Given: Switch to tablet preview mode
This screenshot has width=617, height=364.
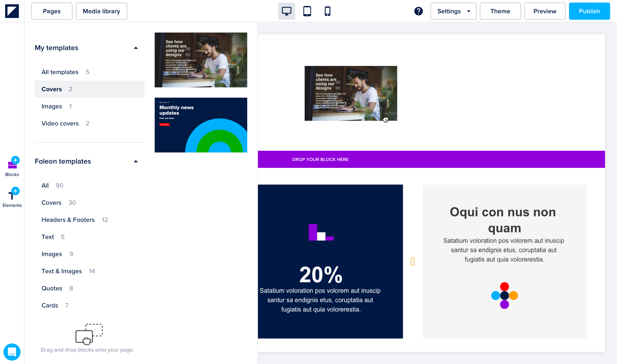Looking at the screenshot, I should click(x=307, y=11).
